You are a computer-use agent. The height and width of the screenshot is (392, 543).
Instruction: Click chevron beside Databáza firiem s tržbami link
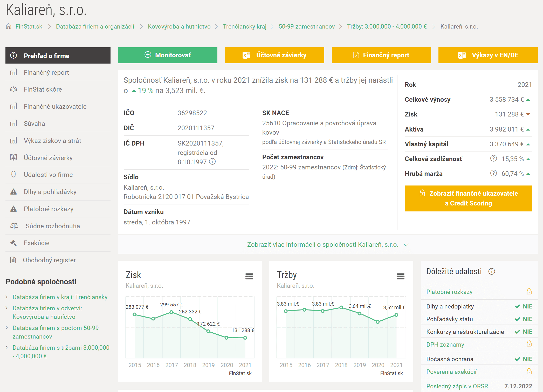7,347
